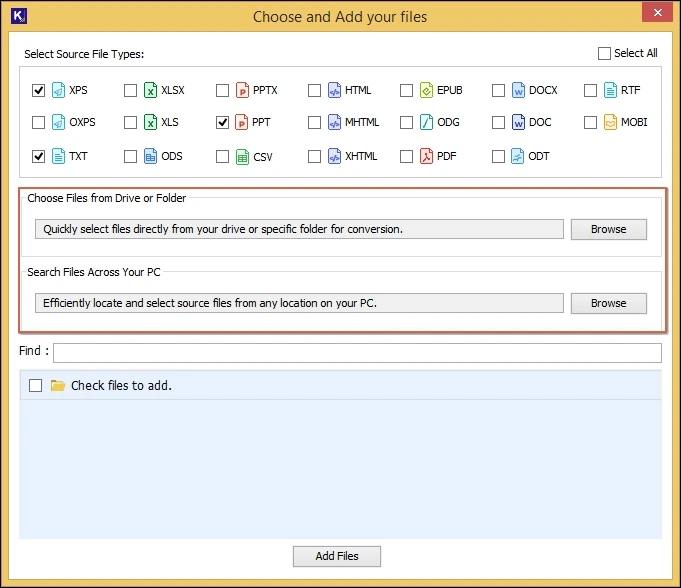The image size is (681, 588).
Task: Tick the ODS checkbox
Action: tap(130, 156)
